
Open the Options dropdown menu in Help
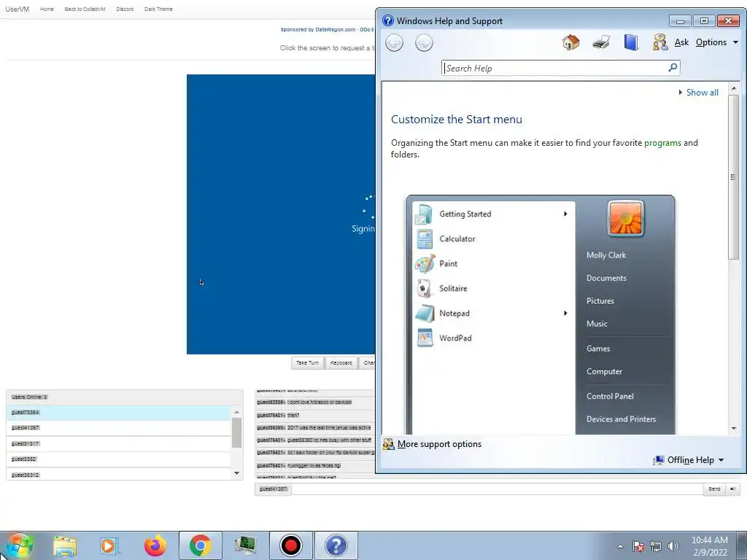[x=716, y=42]
